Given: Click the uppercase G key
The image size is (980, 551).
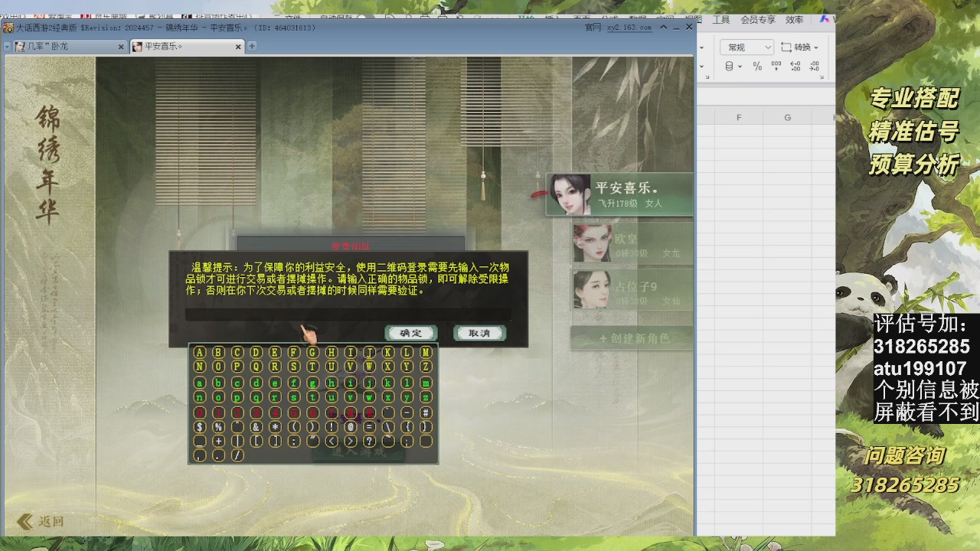Looking at the screenshot, I should pyautogui.click(x=312, y=353).
